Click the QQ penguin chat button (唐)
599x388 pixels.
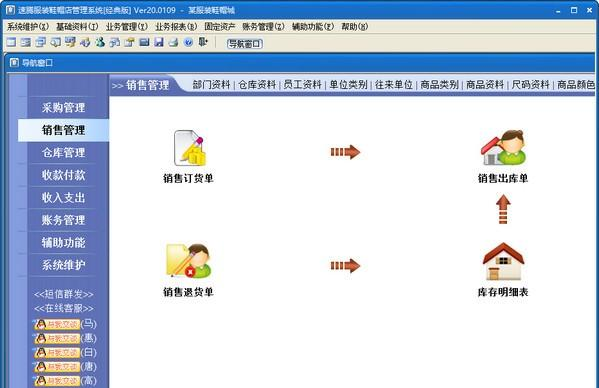tap(57, 367)
